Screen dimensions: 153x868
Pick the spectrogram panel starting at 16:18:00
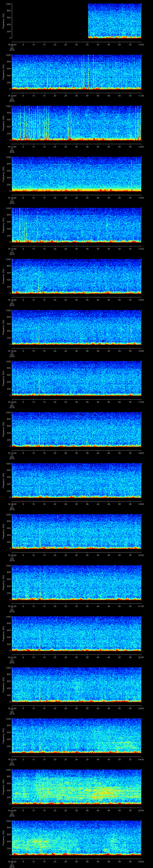pos(77,481)
